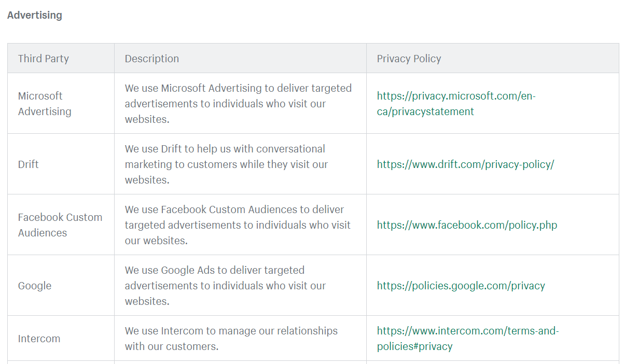The height and width of the screenshot is (364, 624).
Task: Click the Facebook Custom Audiences description text
Action: point(238,225)
